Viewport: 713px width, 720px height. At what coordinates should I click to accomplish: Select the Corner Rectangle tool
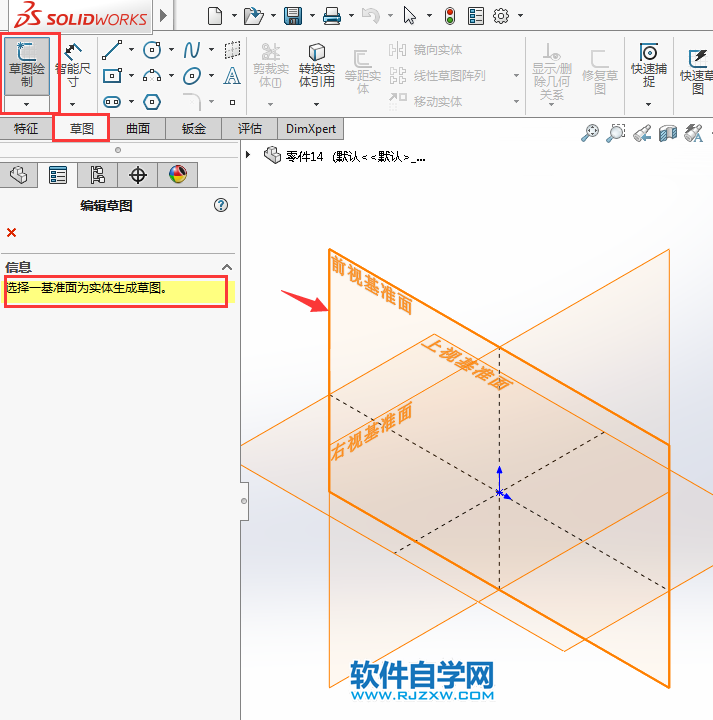112,75
